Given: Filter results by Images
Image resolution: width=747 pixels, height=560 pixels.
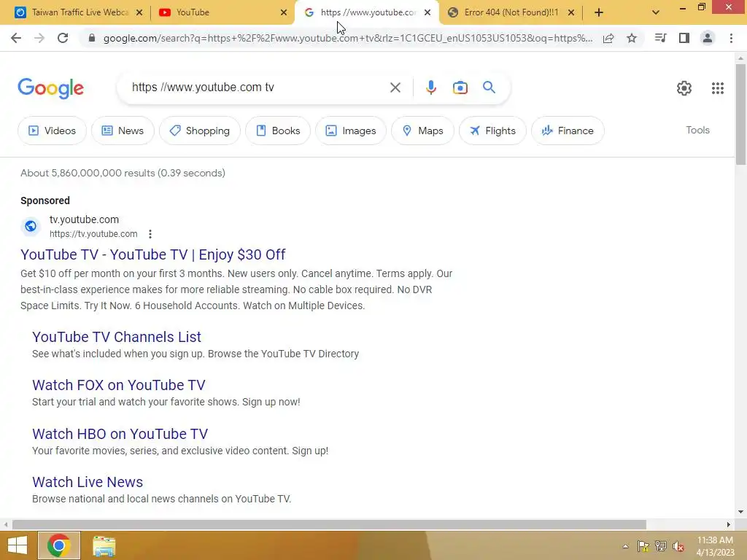Looking at the screenshot, I should [x=351, y=131].
